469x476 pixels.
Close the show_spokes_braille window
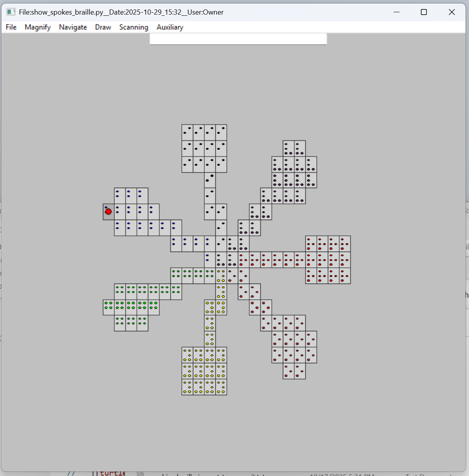pyautogui.click(x=452, y=12)
